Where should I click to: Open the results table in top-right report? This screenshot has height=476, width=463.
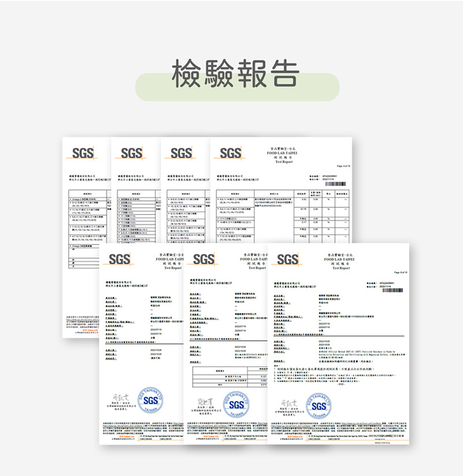click(283, 212)
